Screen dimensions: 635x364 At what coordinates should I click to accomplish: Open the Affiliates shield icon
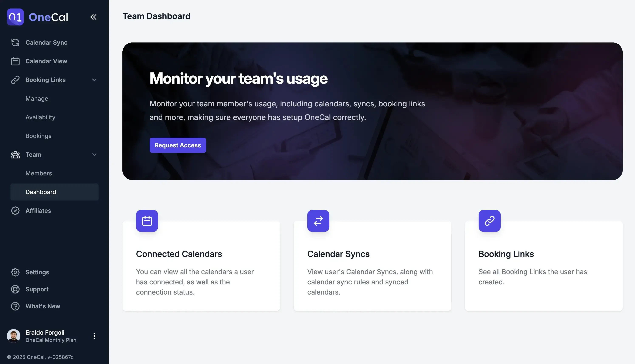[x=15, y=210]
